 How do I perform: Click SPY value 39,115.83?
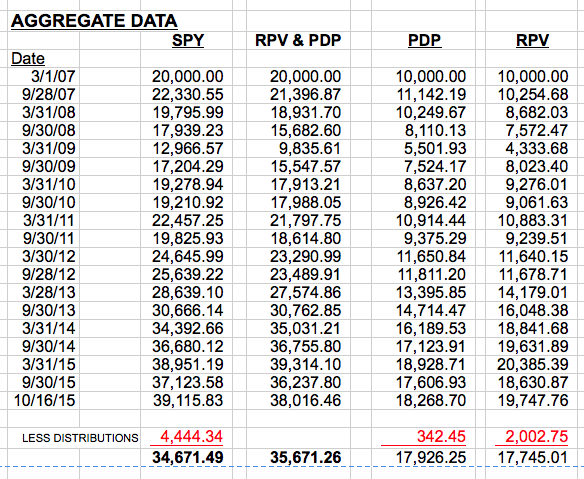[188, 400]
